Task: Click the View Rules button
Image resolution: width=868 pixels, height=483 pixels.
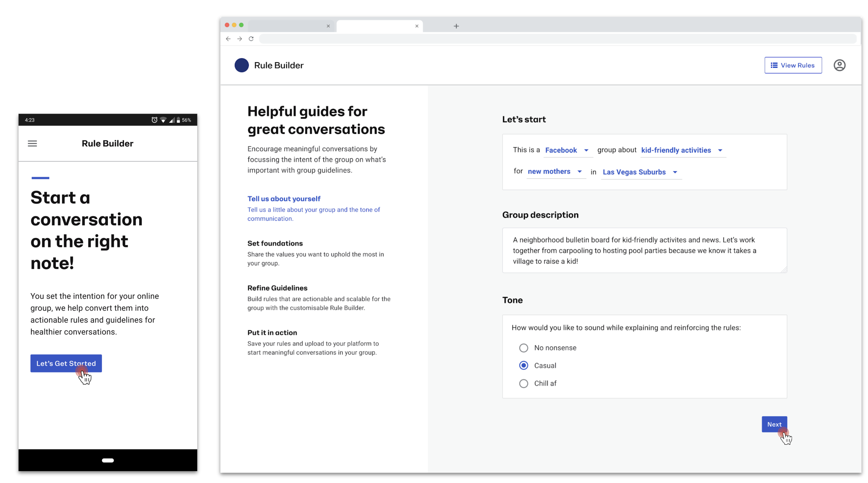Action: coord(793,65)
